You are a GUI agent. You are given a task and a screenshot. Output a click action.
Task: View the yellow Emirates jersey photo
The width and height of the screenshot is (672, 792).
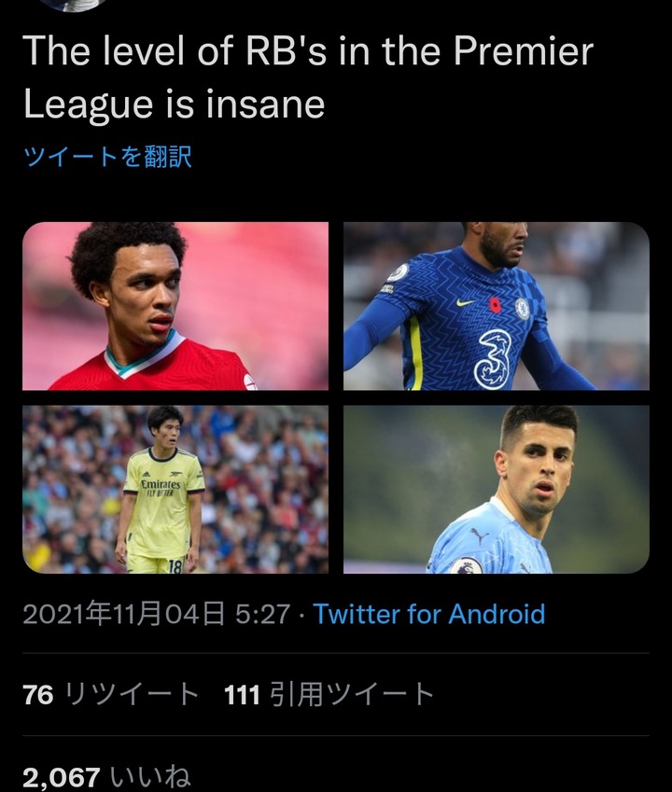(175, 489)
